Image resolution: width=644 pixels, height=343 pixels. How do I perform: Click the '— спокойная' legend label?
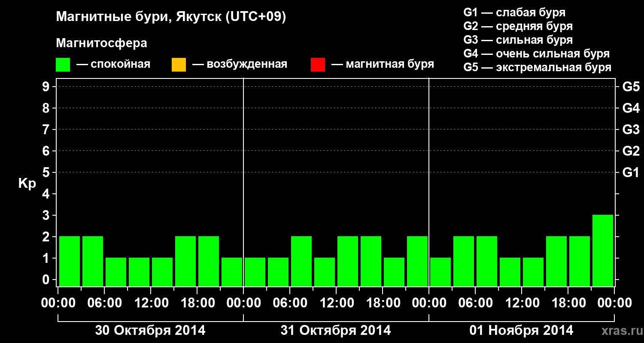(x=113, y=65)
